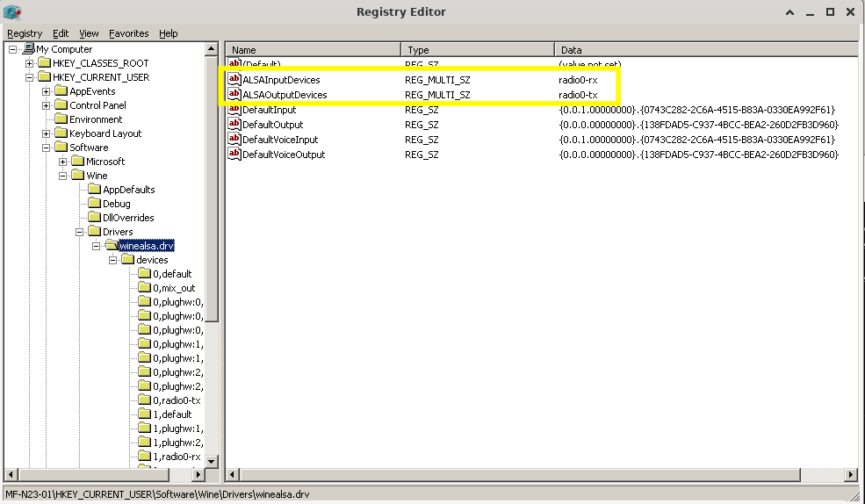Expand the Keyboard Layout key
Screen dimensions: 865x504
[x=47, y=133]
